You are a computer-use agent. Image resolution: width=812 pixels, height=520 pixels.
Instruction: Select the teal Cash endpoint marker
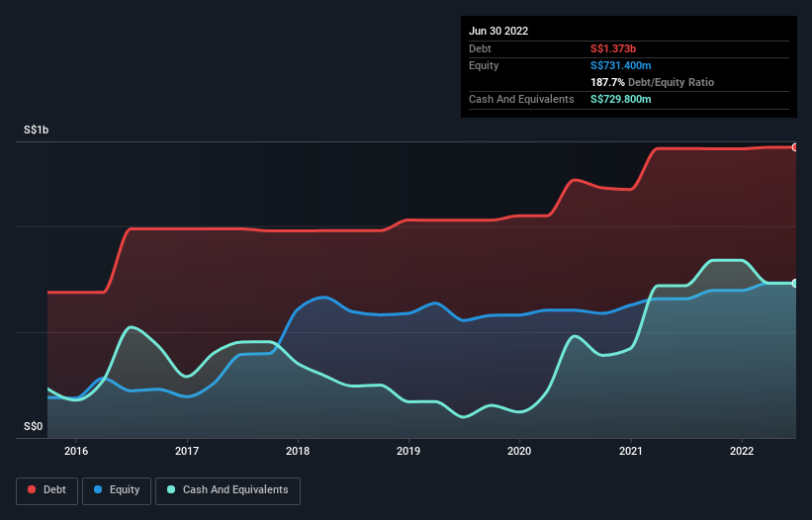[x=795, y=283]
